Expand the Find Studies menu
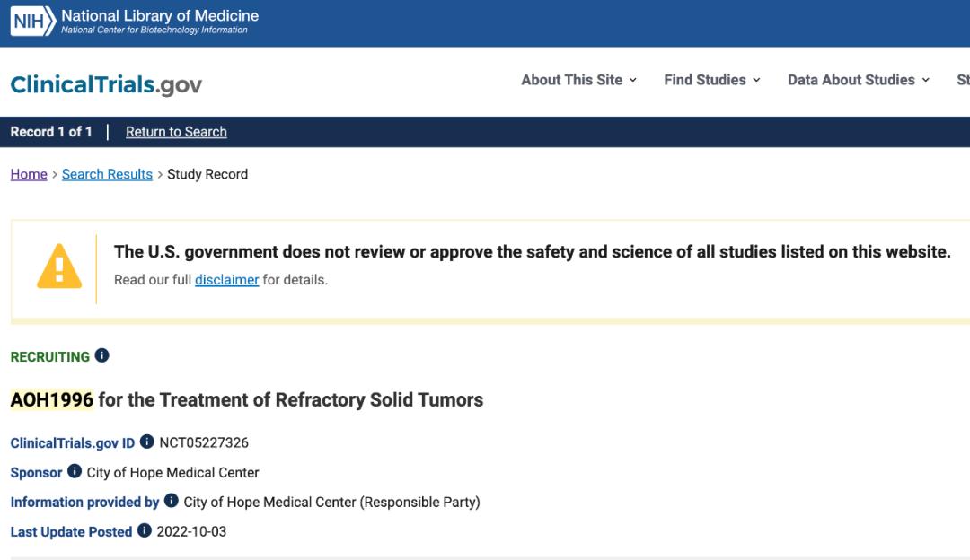This screenshot has height=560, width=970. pos(712,80)
